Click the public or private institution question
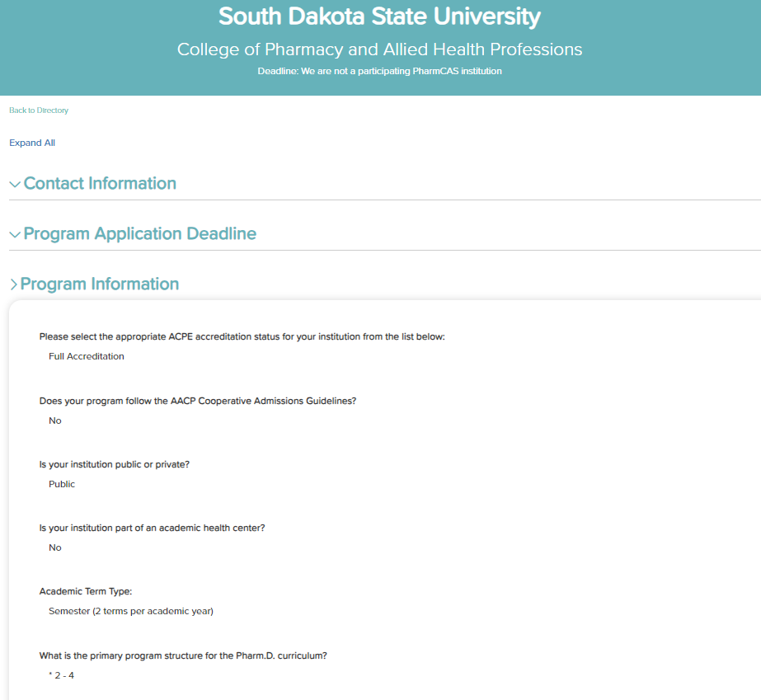 pyautogui.click(x=115, y=464)
